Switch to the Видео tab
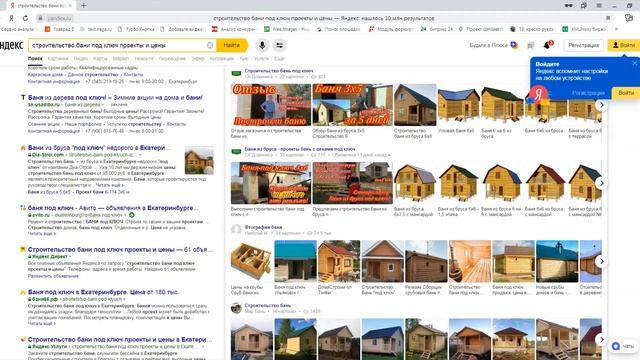This screenshot has width=640, height=360. click(81, 59)
